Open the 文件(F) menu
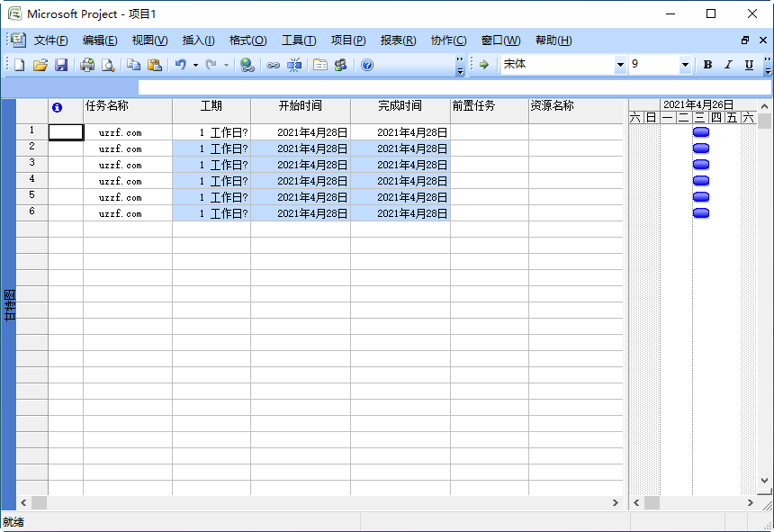 click(x=50, y=41)
